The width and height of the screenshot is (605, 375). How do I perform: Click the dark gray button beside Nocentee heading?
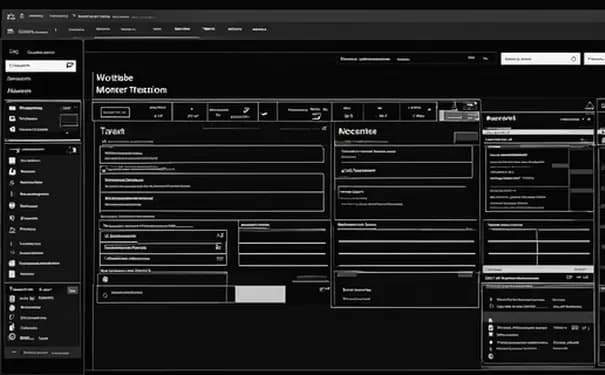click(466, 137)
